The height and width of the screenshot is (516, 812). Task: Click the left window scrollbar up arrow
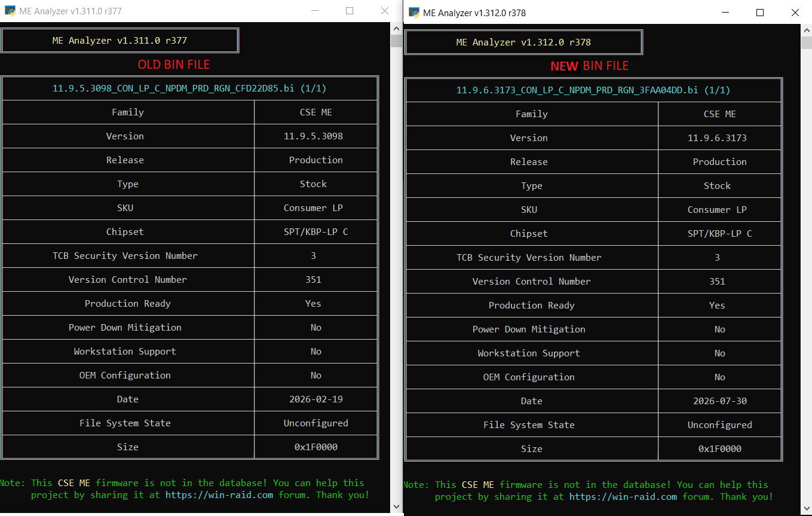coord(396,28)
